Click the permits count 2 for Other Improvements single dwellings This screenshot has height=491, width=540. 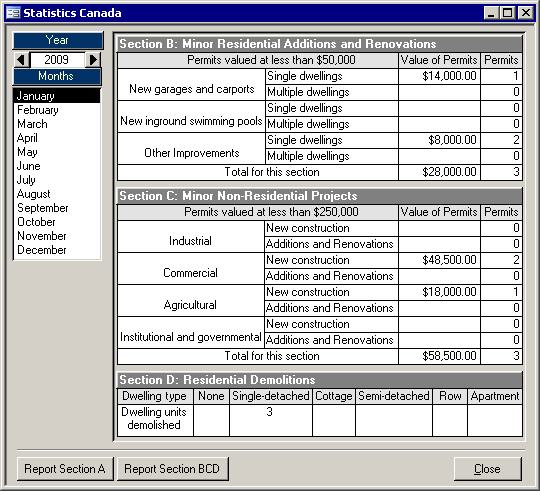pos(501,140)
